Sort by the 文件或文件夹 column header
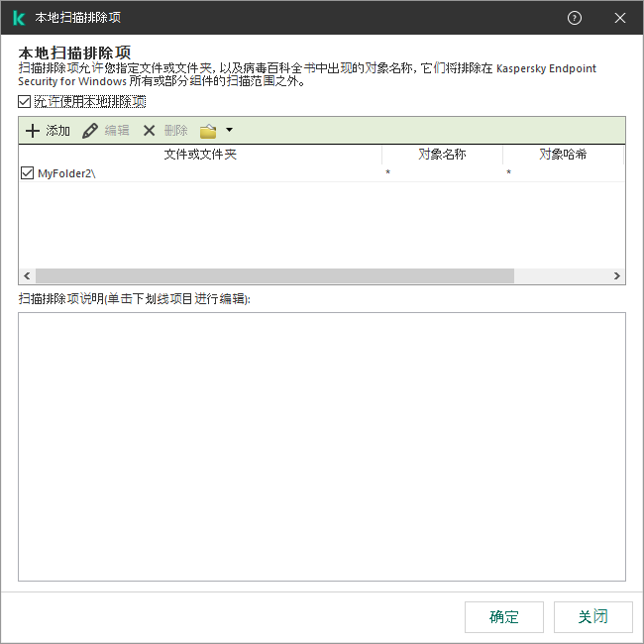Image resolution: width=644 pixels, height=644 pixels. (x=200, y=155)
